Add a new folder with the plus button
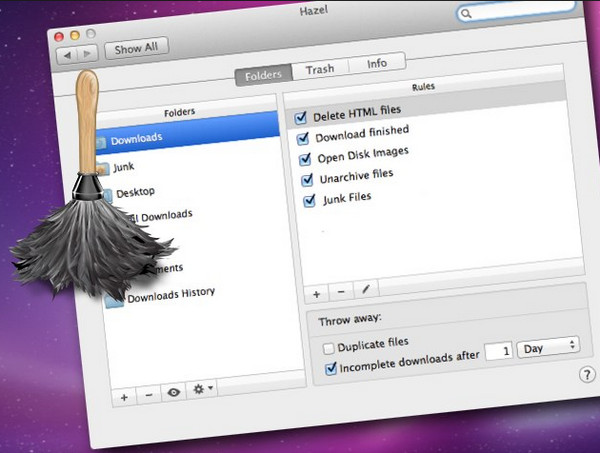Viewport: 600px width, 453px height. tap(124, 395)
